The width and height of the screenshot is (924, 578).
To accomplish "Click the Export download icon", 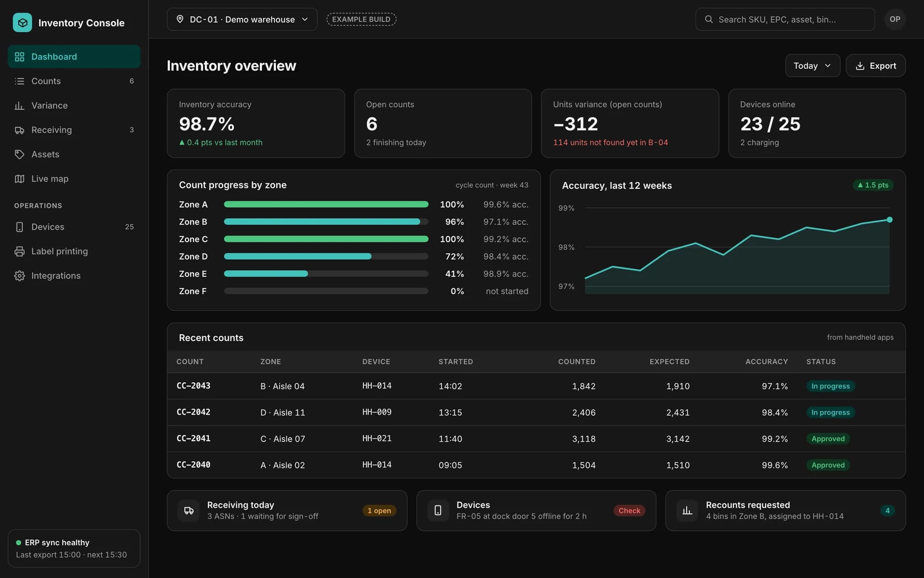I will click(860, 66).
